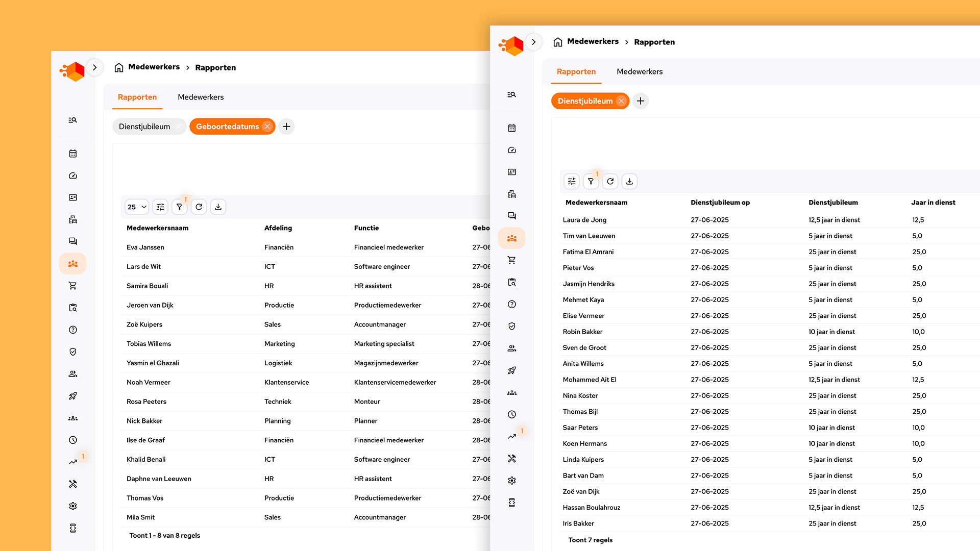Add new report with plus button in right window
Screen dimensions: 980x551
coord(641,101)
